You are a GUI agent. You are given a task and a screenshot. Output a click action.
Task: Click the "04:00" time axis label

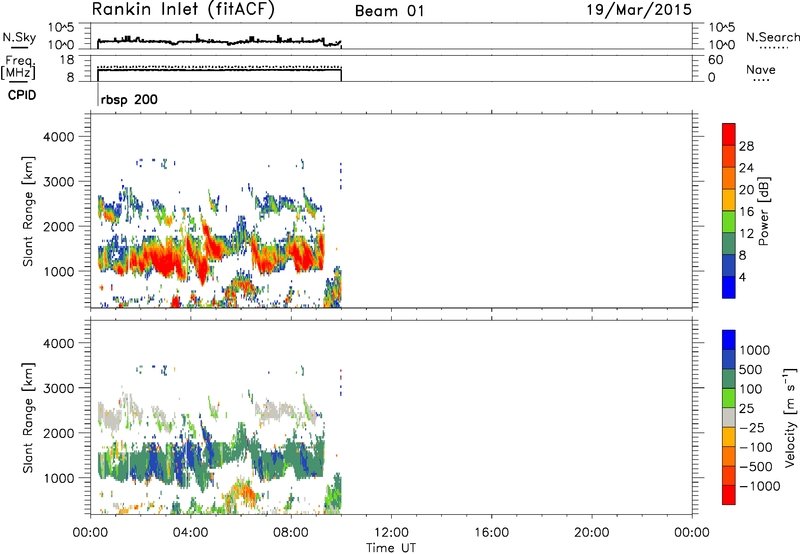pyautogui.click(x=190, y=533)
